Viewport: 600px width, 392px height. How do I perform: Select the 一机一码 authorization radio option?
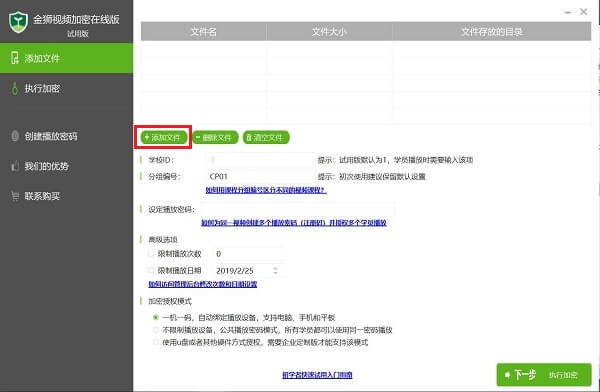click(156, 317)
